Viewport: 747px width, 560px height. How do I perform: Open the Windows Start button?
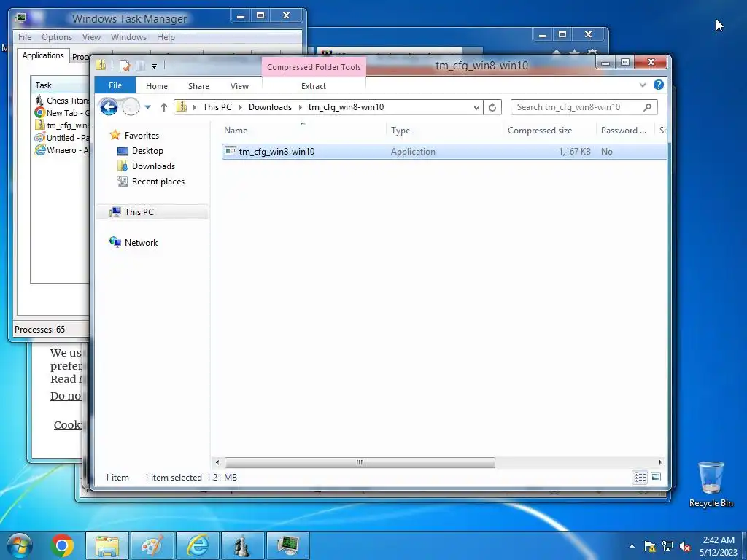coord(20,545)
